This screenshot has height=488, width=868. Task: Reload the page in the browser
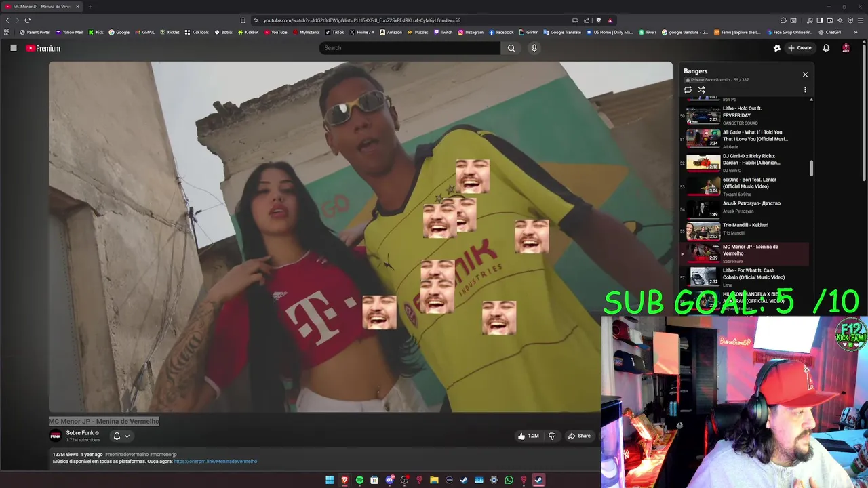click(x=28, y=20)
